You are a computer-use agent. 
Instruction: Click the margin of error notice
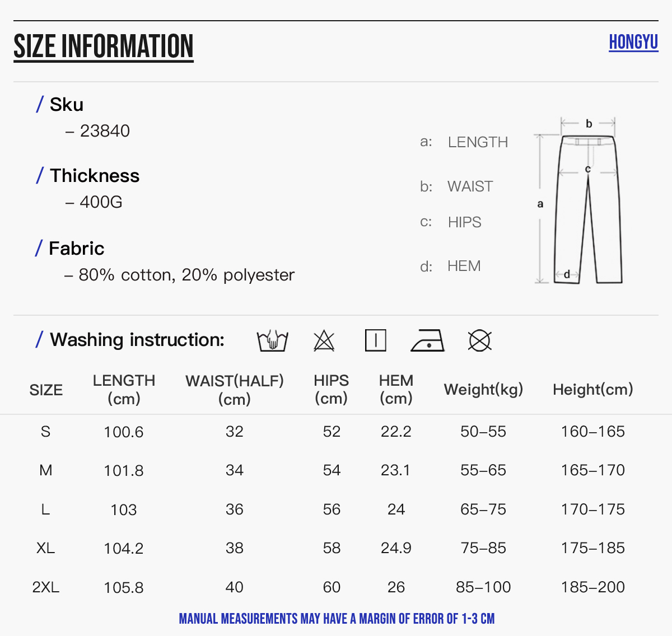(x=337, y=619)
